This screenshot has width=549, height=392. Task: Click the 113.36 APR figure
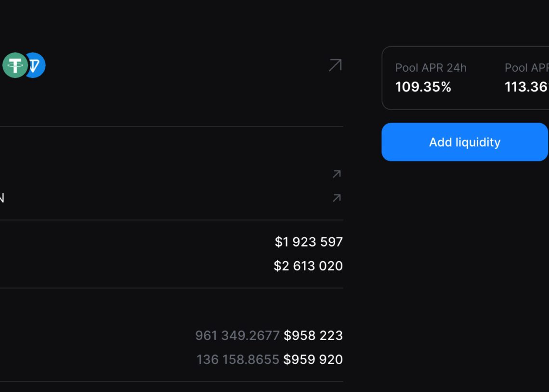[527, 87]
